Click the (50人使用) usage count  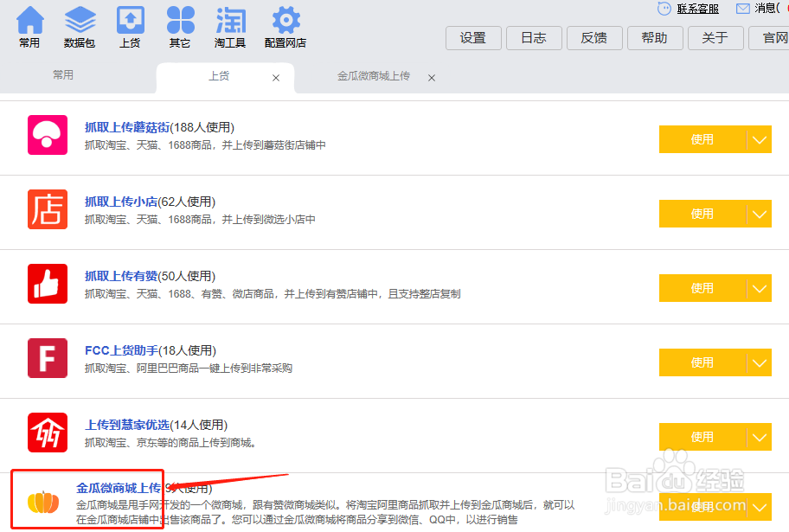[x=187, y=276]
